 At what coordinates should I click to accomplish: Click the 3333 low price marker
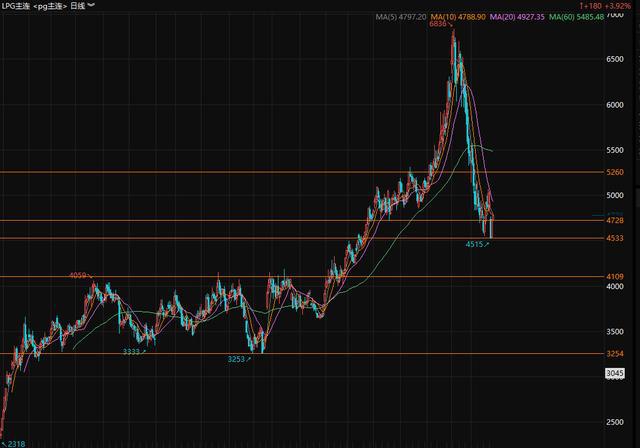tap(132, 352)
